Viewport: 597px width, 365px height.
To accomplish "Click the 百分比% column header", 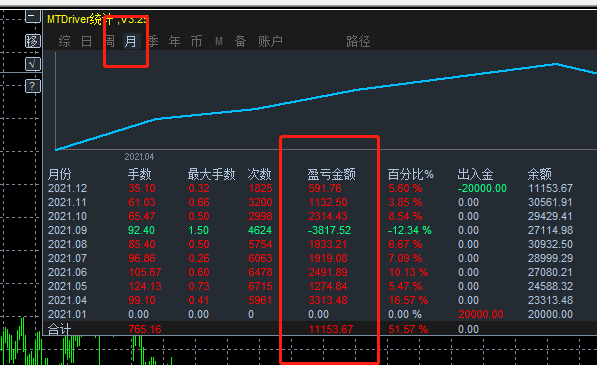I will coord(411,174).
